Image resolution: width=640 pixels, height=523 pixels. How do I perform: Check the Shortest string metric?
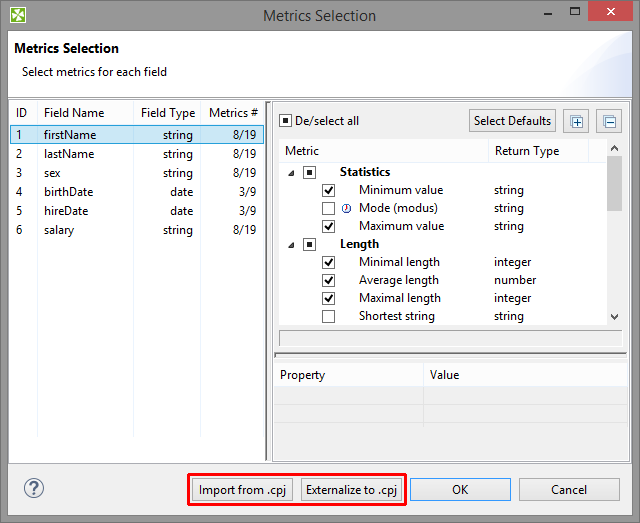(x=328, y=316)
